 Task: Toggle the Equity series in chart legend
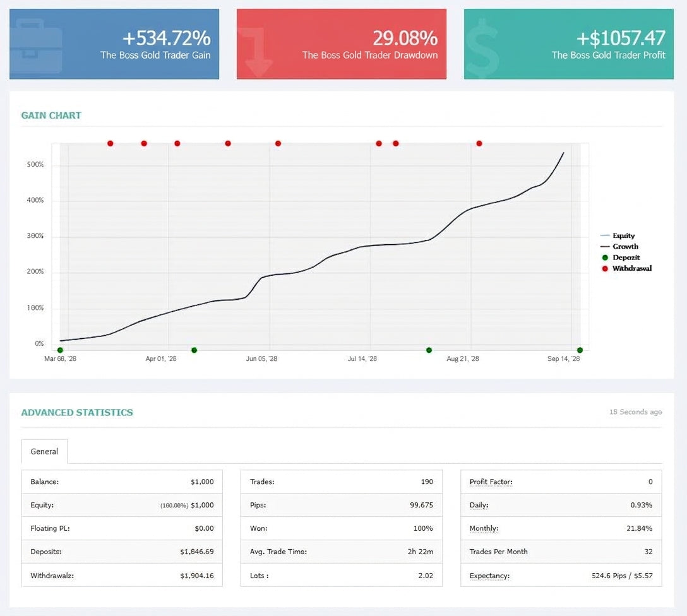[618, 235]
